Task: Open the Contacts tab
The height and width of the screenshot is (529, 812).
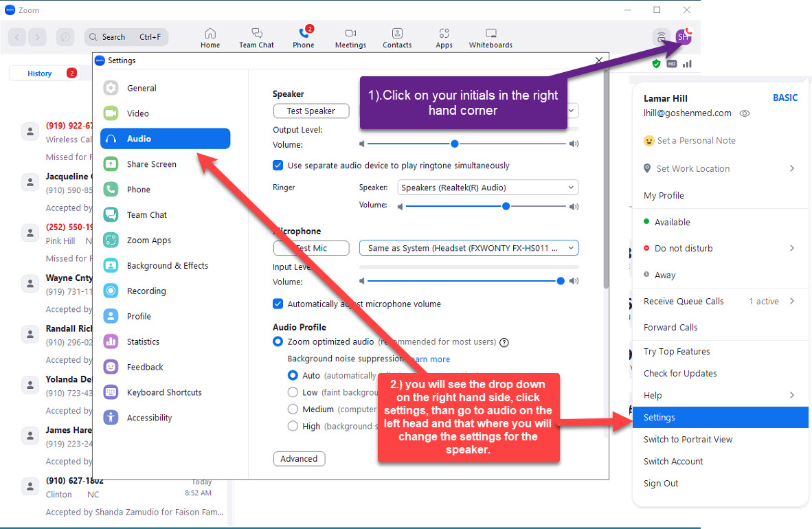Action: (397, 38)
